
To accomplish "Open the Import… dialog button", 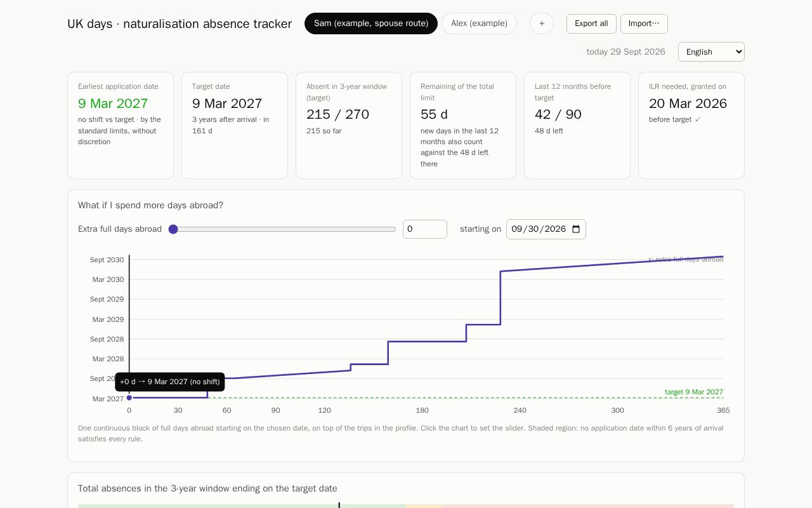I will click(644, 23).
